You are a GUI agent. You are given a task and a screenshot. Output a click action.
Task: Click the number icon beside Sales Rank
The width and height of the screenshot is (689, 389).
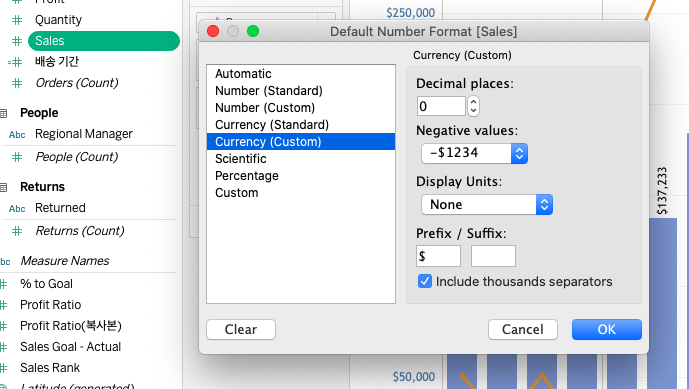click(4, 367)
